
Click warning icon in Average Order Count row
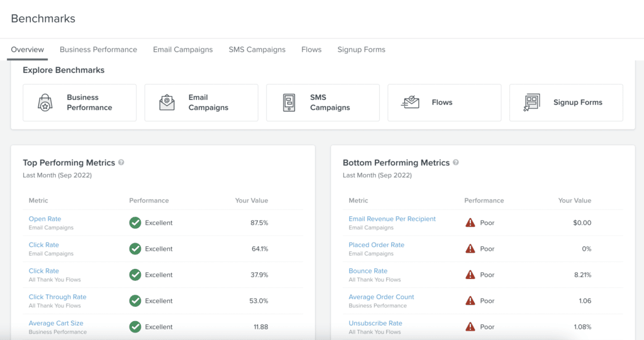coord(470,300)
